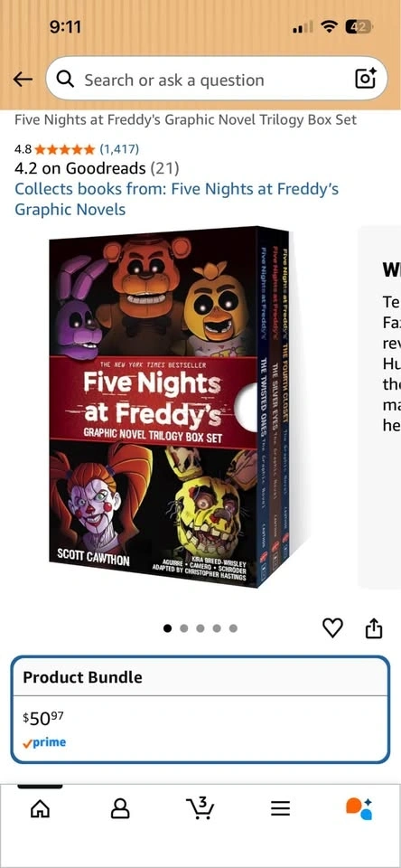Viewport: 401px width, 868px height.
Task: Open the hamburger menu icon
Action: point(280,809)
